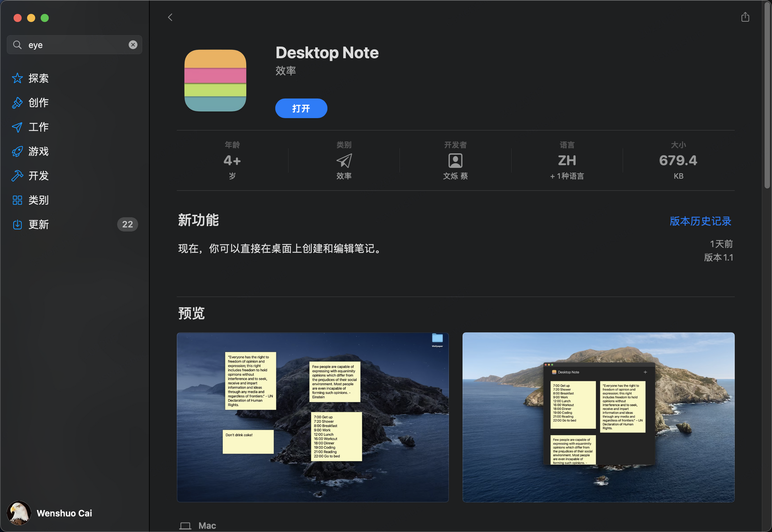
Task: Click the 效率 category paper plane icon
Action: pyautogui.click(x=344, y=160)
